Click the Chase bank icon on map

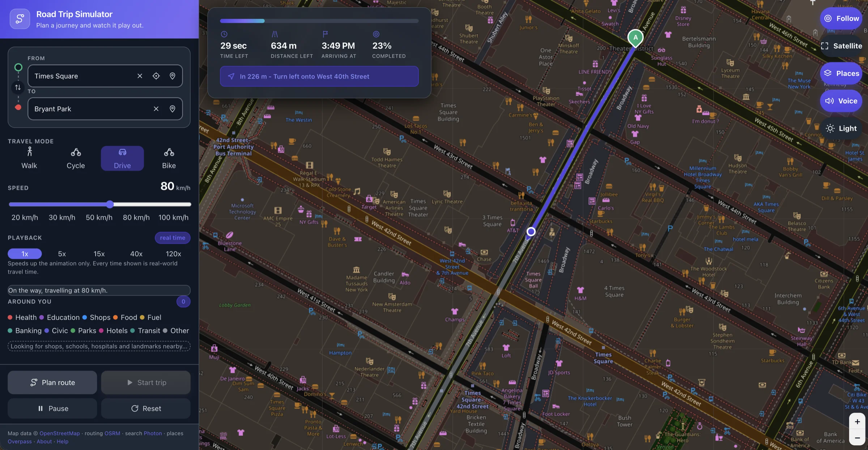tap(484, 252)
